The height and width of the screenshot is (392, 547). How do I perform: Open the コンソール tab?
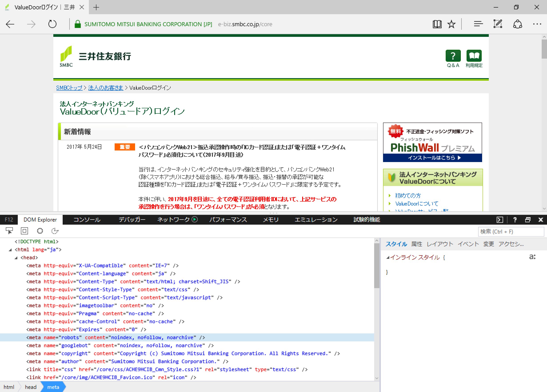pyautogui.click(x=87, y=220)
